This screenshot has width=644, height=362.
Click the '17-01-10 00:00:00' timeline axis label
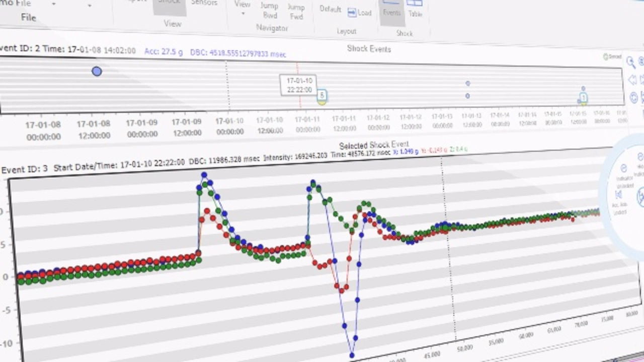[x=230, y=127]
